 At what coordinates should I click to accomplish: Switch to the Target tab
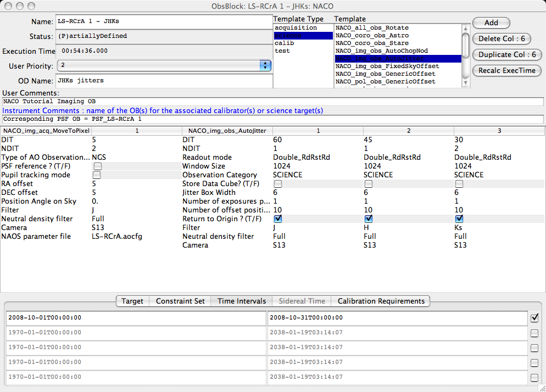[x=132, y=301]
